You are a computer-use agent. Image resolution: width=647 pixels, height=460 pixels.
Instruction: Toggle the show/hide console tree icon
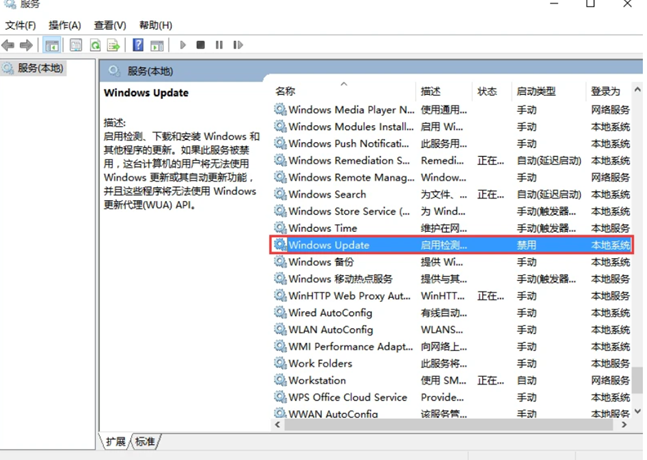pos(52,45)
